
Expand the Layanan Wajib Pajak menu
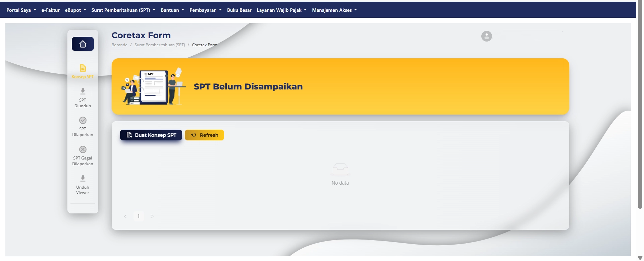pyautogui.click(x=282, y=10)
